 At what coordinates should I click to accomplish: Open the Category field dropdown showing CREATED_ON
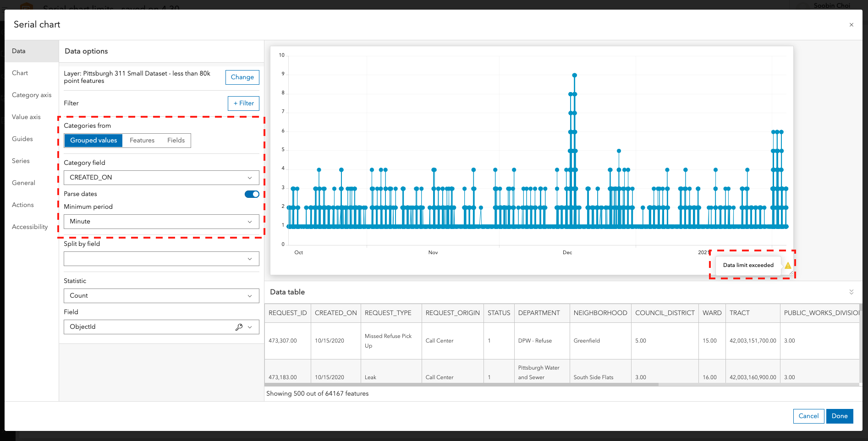(161, 177)
